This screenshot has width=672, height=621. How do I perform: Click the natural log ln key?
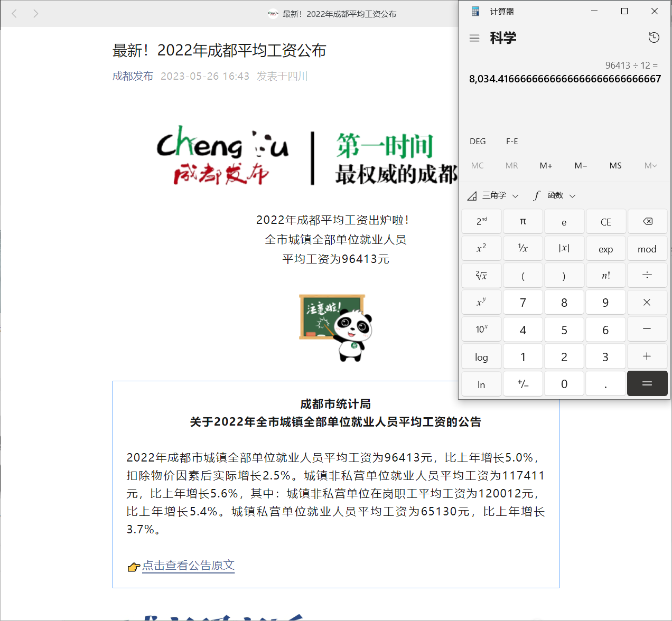481,384
